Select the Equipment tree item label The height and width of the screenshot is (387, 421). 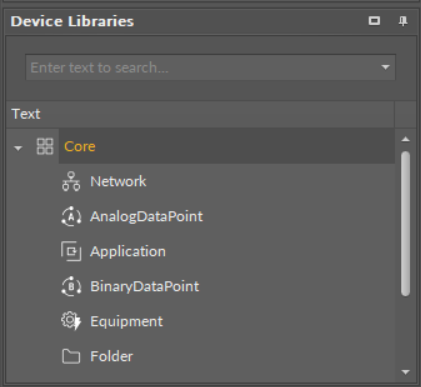tap(127, 321)
